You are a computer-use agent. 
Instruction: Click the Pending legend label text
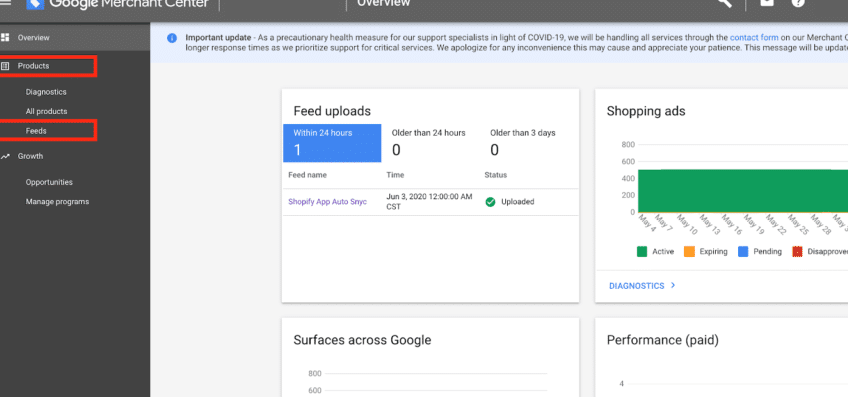(x=767, y=252)
